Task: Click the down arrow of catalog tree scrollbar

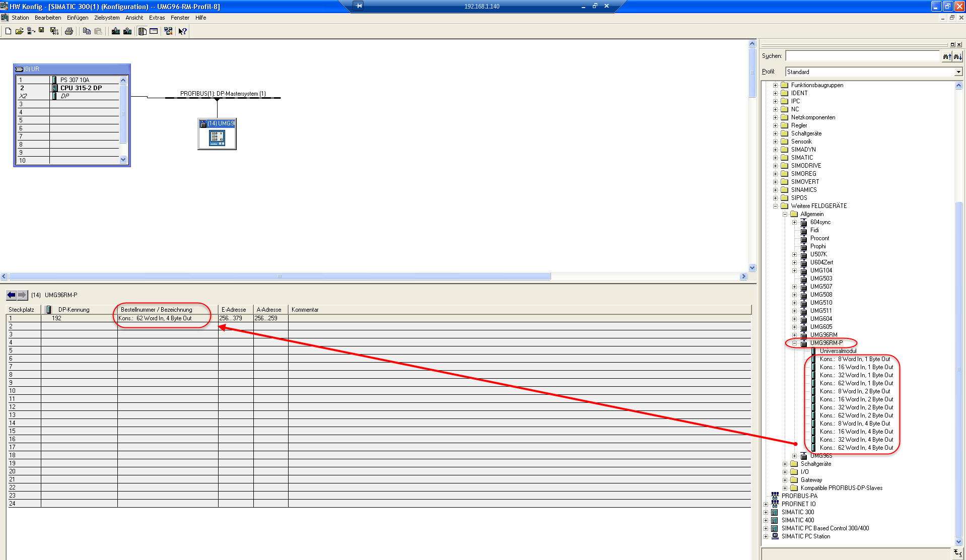Action: [958, 541]
